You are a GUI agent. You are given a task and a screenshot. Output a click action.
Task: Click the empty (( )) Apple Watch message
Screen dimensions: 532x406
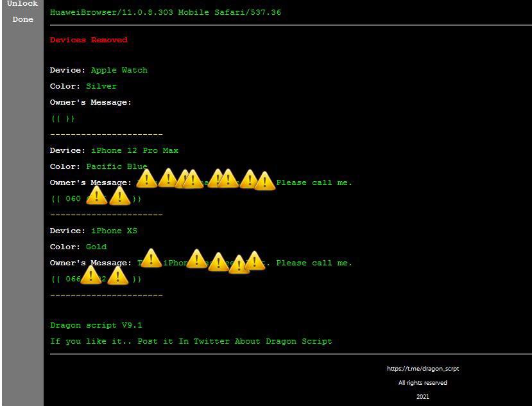[63, 119]
